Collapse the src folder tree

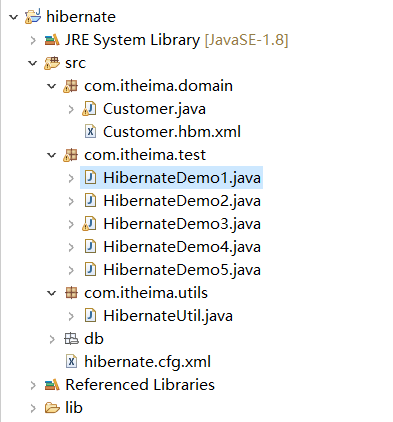(33, 63)
